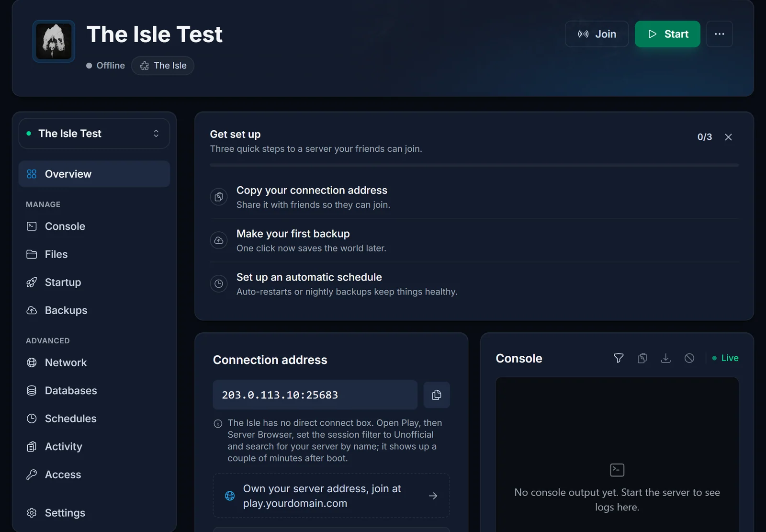Viewport: 766px width, 532px height.
Task: Toggle the Live console indicator
Action: click(725, 358)
